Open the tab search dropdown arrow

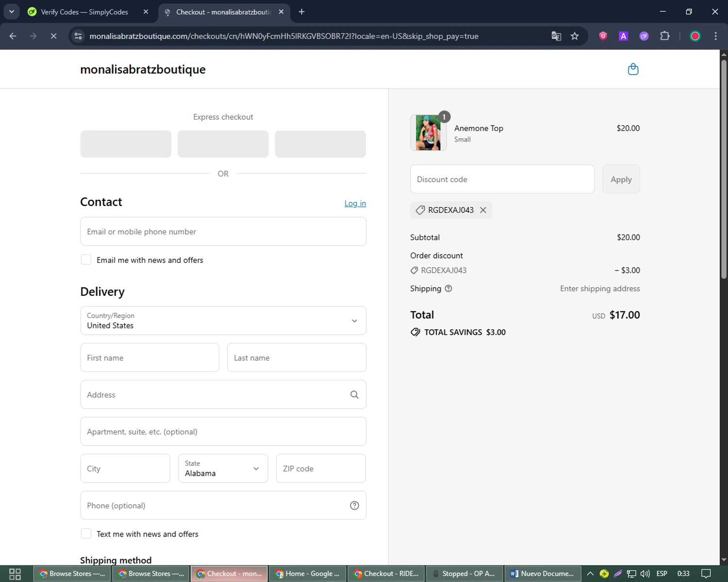11,12
